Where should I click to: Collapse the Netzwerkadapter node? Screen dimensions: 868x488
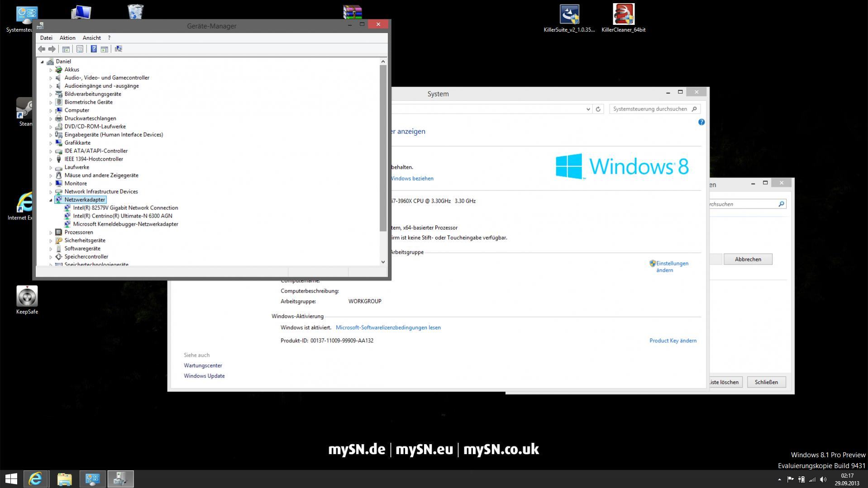[x=51, y=200]
